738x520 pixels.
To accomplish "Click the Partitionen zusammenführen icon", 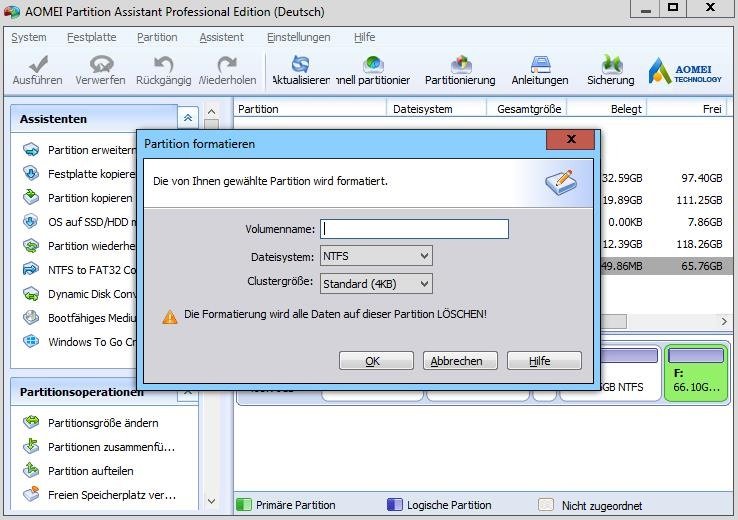I will pyautogui.click(x=31, y=447).
